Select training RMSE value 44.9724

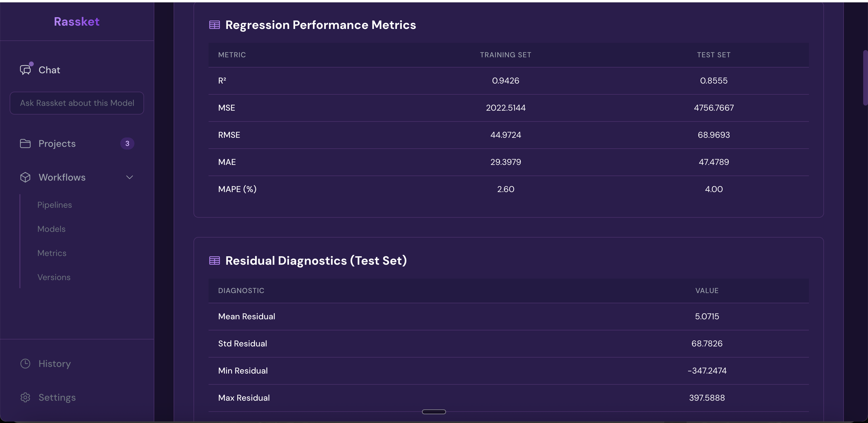coord(505,135)
